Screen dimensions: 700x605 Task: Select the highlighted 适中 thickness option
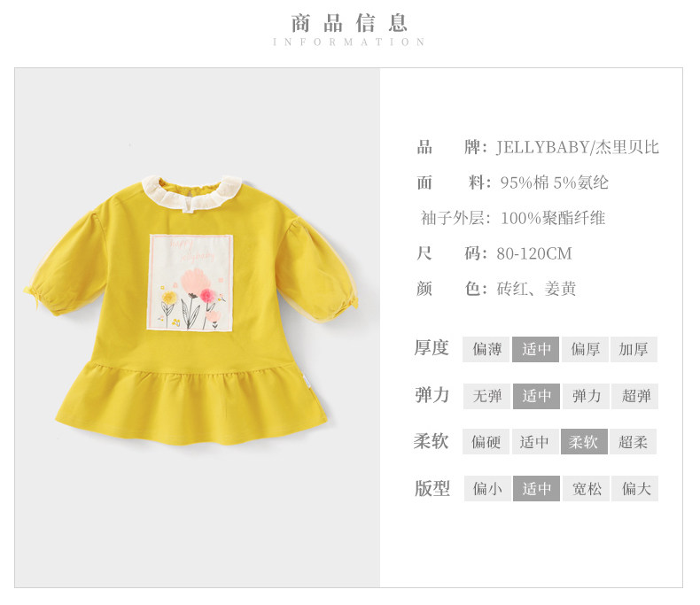coord(535,349)
